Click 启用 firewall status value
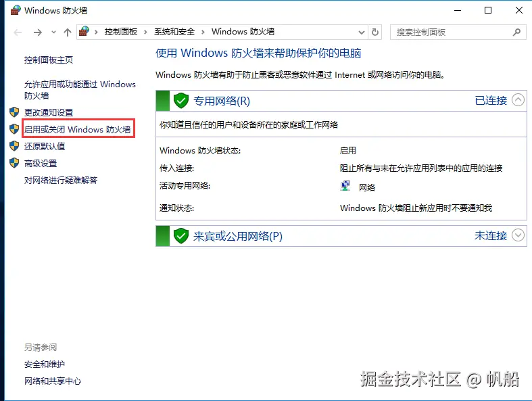Image resolution: width=532 pixels, height=401 pixels. point(348,150)
